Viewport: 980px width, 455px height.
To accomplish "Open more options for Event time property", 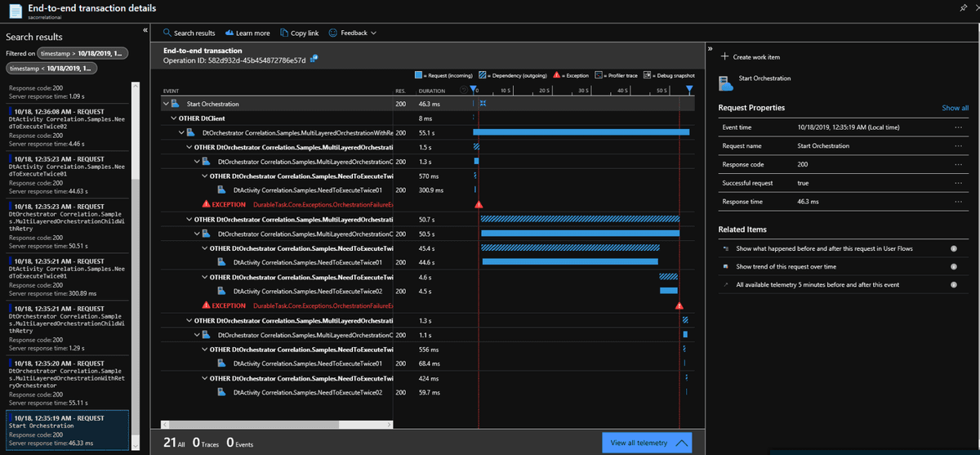I will (x=958, y=127).
